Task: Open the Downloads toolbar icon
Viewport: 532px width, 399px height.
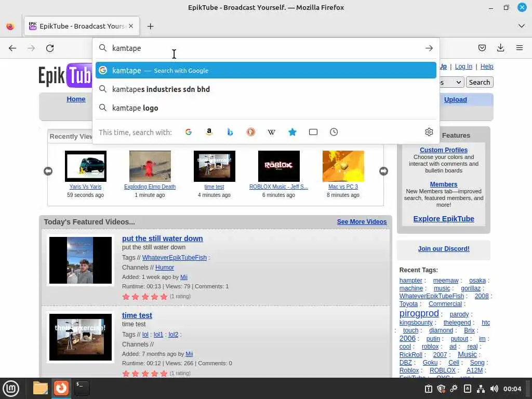Action: 500,48
